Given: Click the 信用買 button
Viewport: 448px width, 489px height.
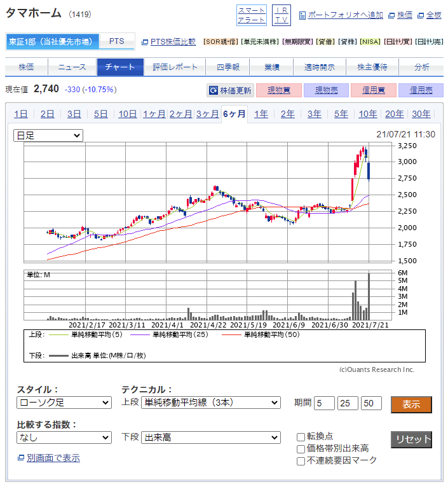Looking at the screenshot, I should [374, 90].
